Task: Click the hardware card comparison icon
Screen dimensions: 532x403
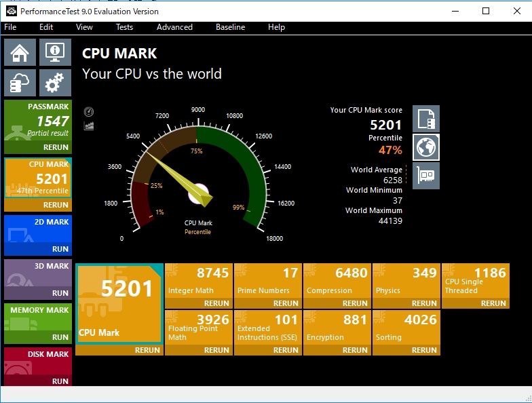Action: pos(426,175)
